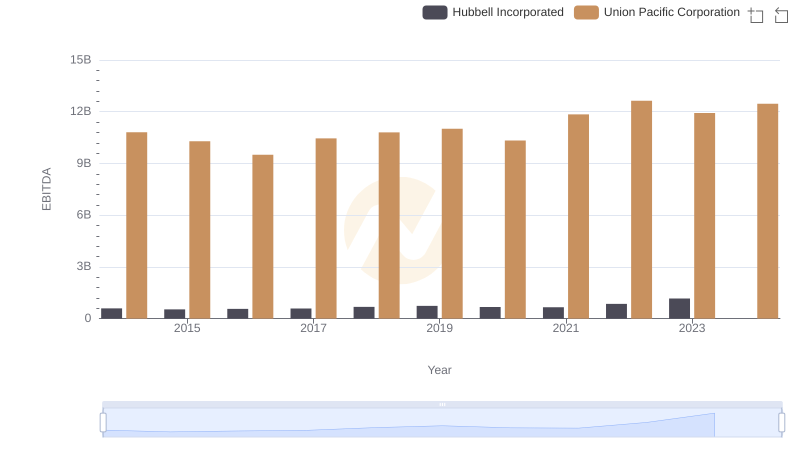Click Hubbell bar for 2023

(x=680, y=309)
